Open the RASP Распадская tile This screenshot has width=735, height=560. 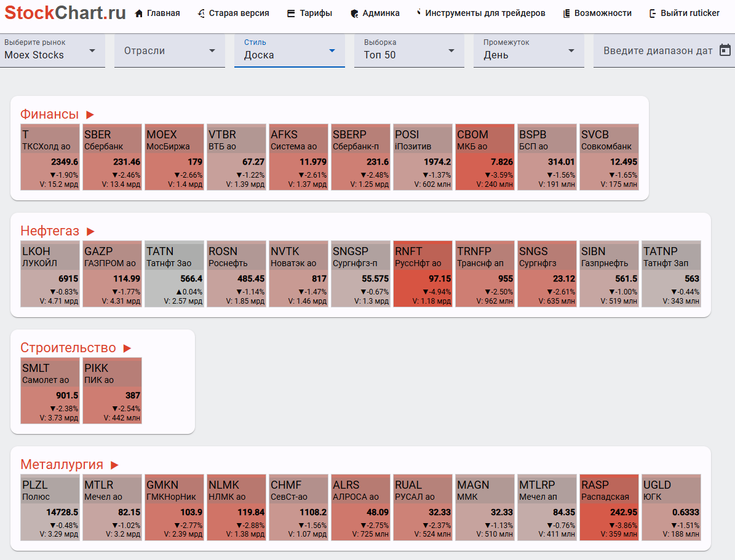coord(610,507)
